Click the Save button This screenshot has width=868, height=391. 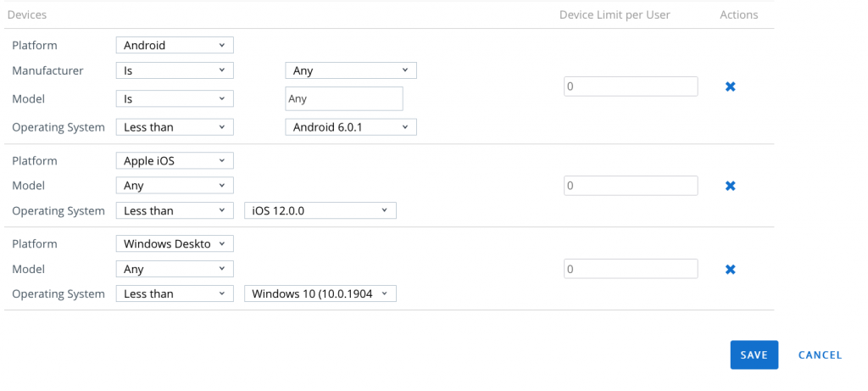(754, 355)
